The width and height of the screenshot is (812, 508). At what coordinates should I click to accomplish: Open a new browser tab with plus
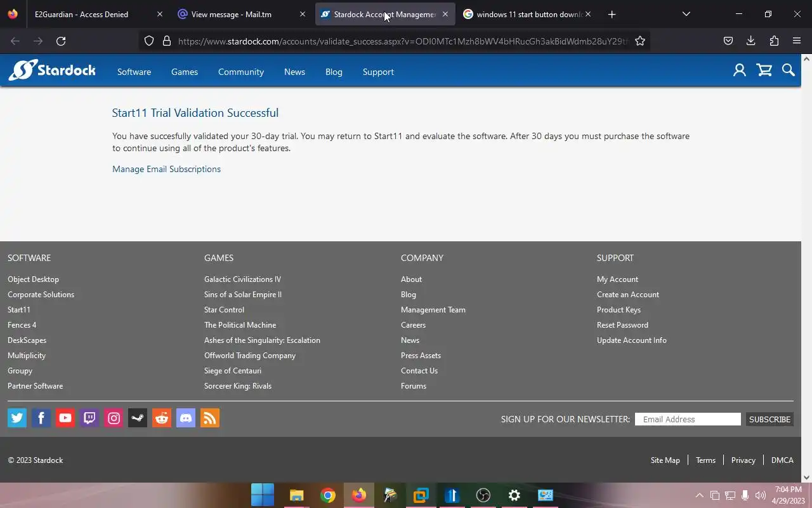coord(612,14)
